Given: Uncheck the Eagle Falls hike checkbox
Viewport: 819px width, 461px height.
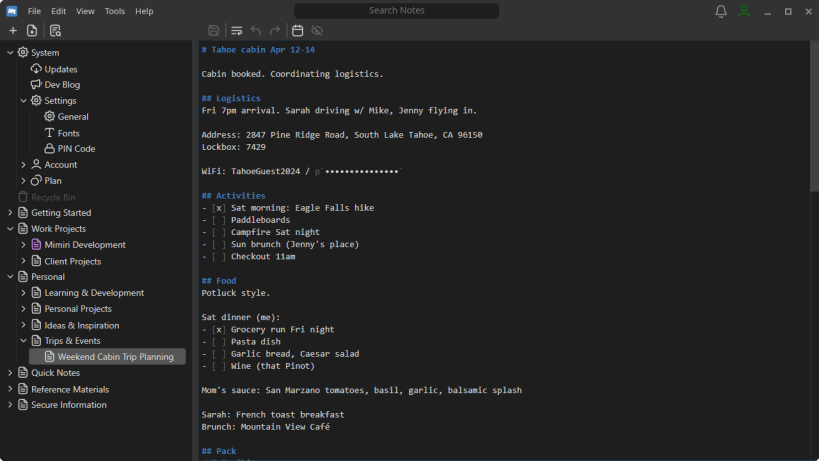Looking at the screenshot, I should tap(219, 208).
